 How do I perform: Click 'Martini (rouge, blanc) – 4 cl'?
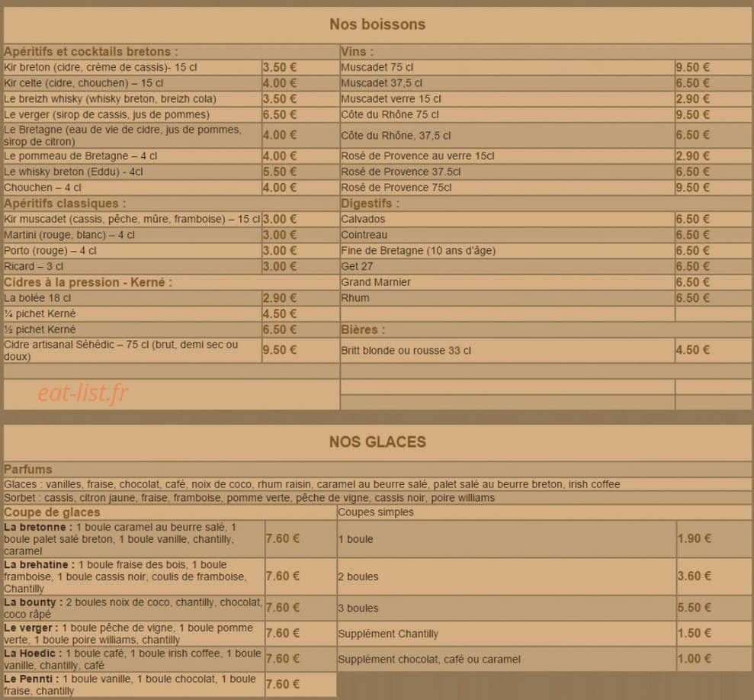(69, 236)
